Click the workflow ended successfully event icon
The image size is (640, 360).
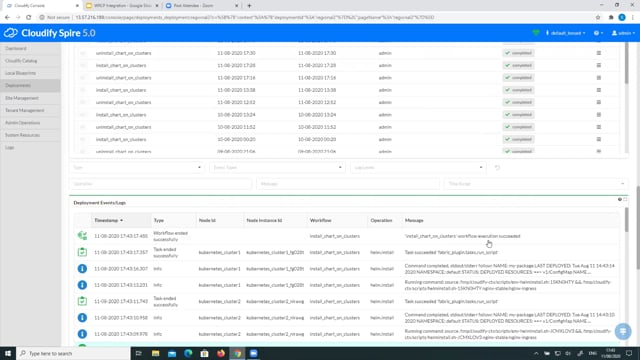(x=82, y=236)
